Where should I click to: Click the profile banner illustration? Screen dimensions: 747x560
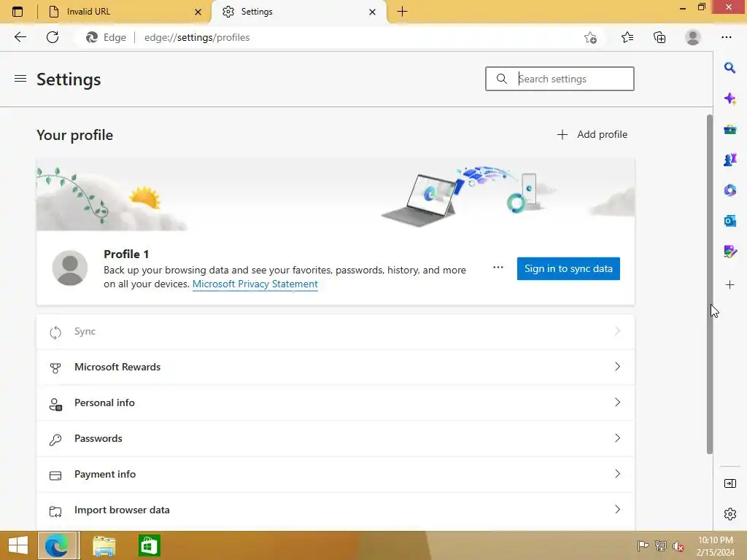point(336,195)
